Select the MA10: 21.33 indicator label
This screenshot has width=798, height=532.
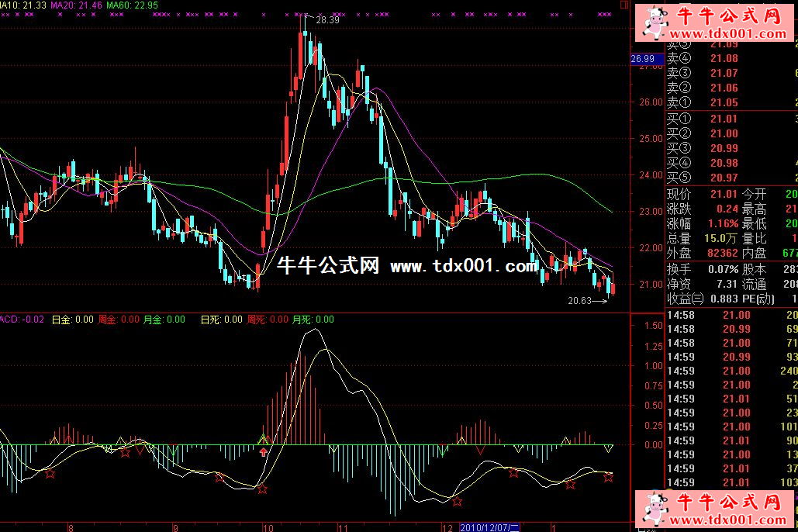23,5
